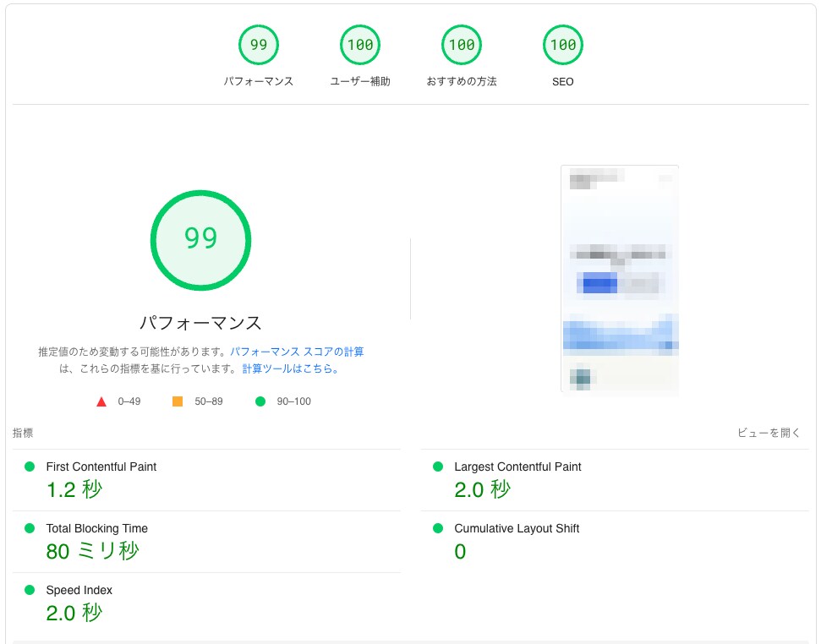Click the orange square 50–89 legend icon

pyautogui.click(x=178, y=401)
